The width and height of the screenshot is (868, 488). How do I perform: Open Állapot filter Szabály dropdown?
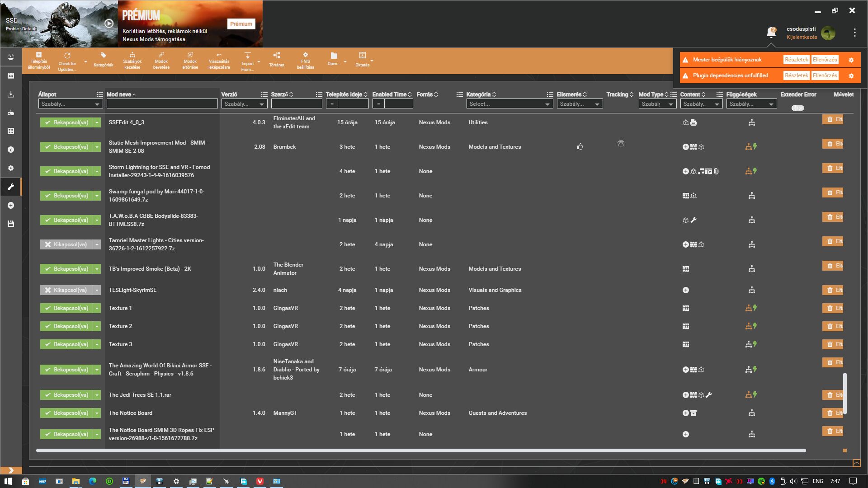point(71,104)
